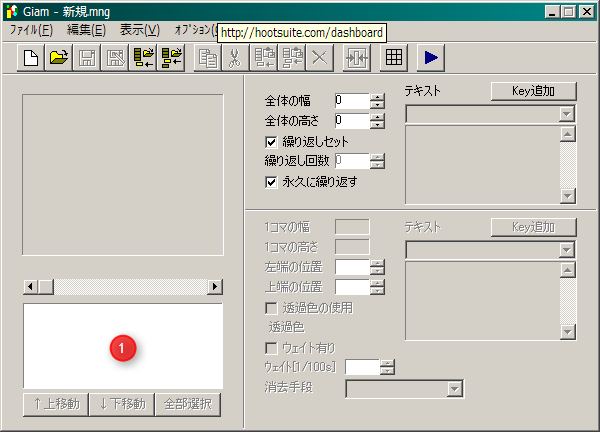Create a new file with the blank page icon

[31, 58]
